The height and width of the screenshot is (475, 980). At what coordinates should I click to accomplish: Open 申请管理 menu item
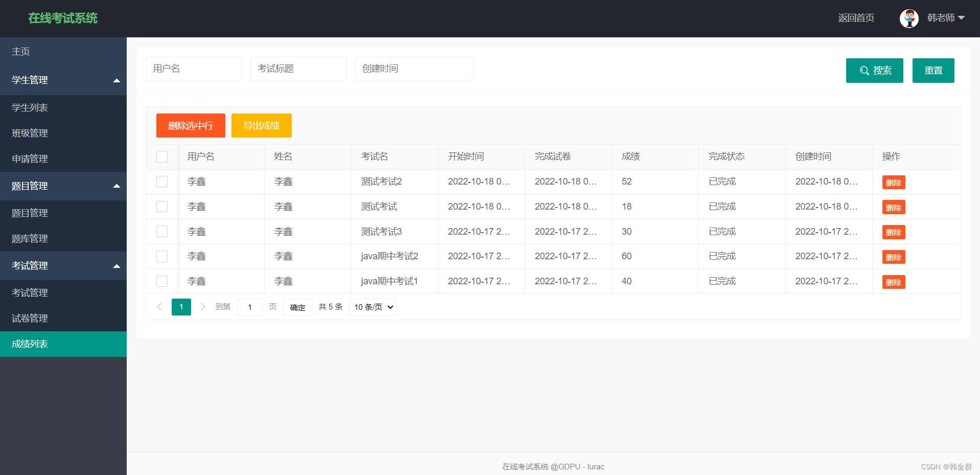click(63, 159)
